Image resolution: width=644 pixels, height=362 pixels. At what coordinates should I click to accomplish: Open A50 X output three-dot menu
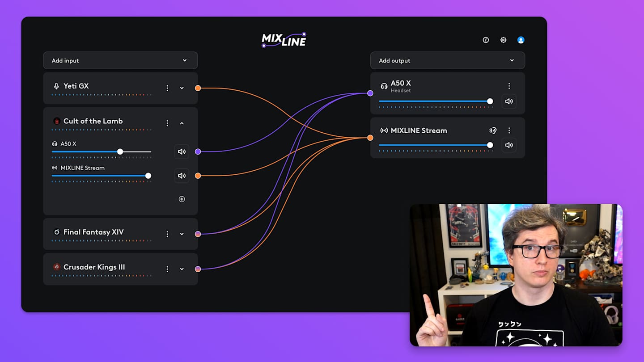(x=509, y=86)
